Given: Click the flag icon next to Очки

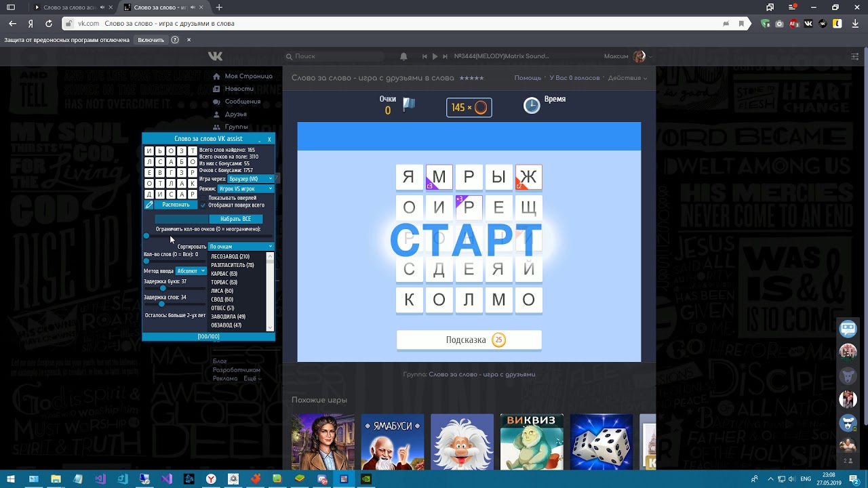Looking at the screenshot, I should pyautogui.click(x=408, y=104).
